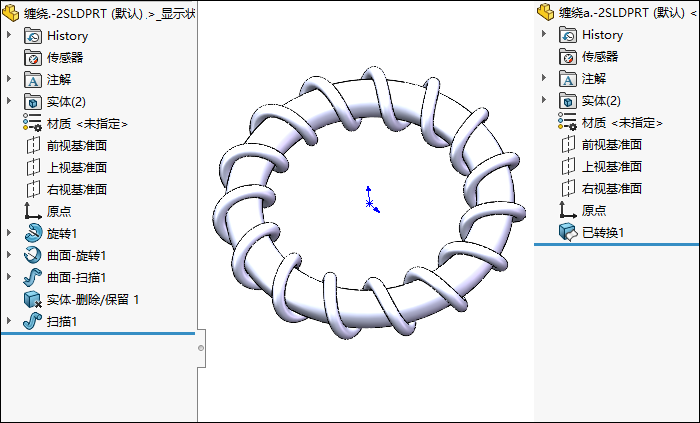
Task: Click the 原点 origin icon in left tree
Action: pyautogui.click(x=33, y=211)
